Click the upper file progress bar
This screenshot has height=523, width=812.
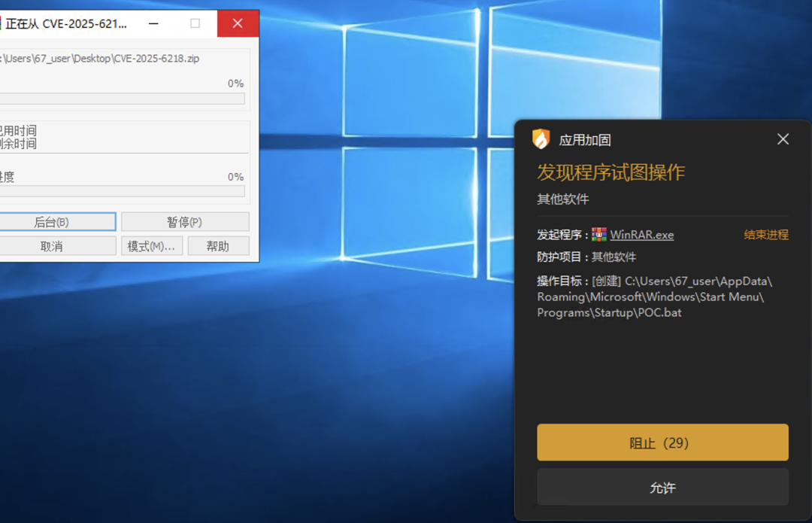pyautogui.click(x=123, y=99)
